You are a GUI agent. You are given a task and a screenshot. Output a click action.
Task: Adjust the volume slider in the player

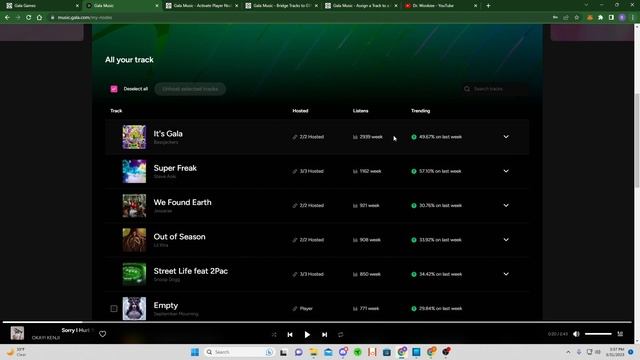[598, 334]
